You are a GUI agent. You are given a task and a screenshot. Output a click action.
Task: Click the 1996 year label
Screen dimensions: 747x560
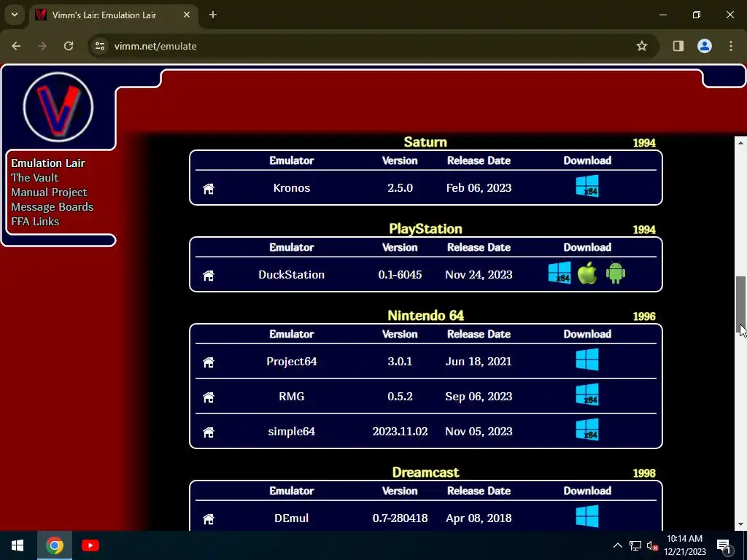(643, 316)
